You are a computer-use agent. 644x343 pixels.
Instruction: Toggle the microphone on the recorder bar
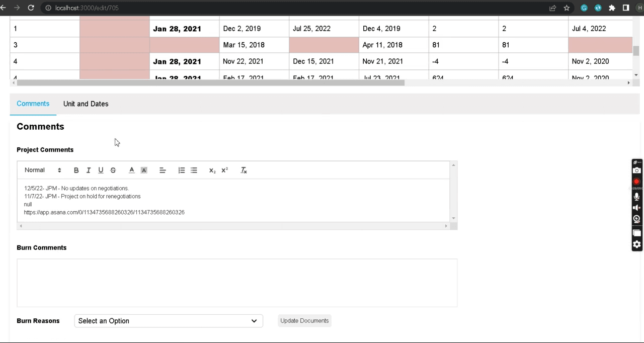click(636, 197)
